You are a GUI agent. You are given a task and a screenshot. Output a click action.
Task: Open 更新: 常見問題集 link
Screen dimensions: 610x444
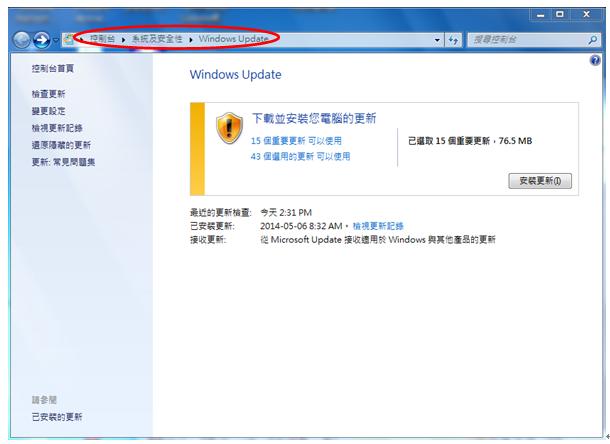point(63,162)
